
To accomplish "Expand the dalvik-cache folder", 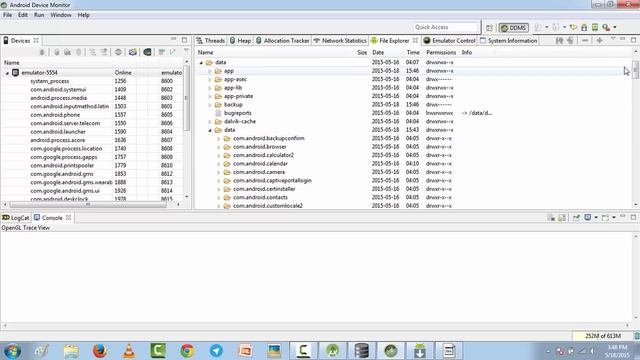I will 210,122.
